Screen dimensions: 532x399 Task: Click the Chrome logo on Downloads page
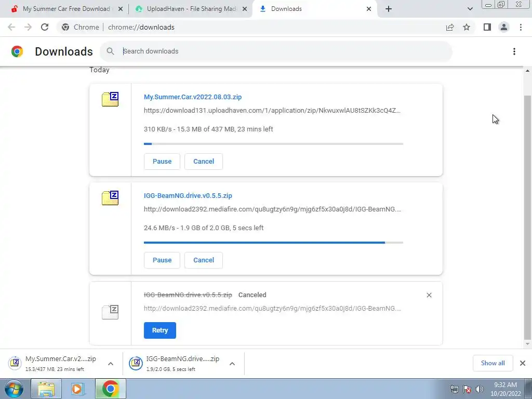pos(17,51)
